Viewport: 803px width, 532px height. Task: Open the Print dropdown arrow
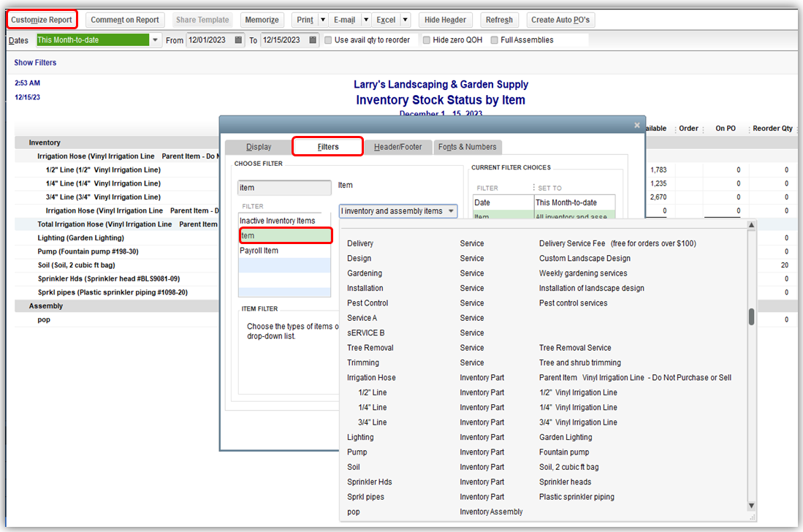(x=323, y=20)
